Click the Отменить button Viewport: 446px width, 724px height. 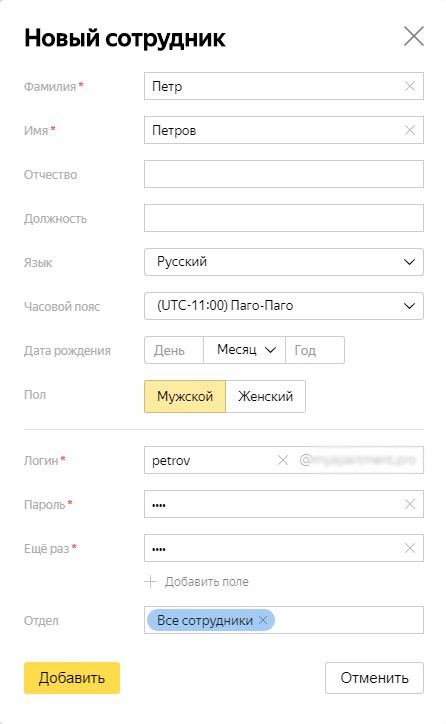pos(374,678)
